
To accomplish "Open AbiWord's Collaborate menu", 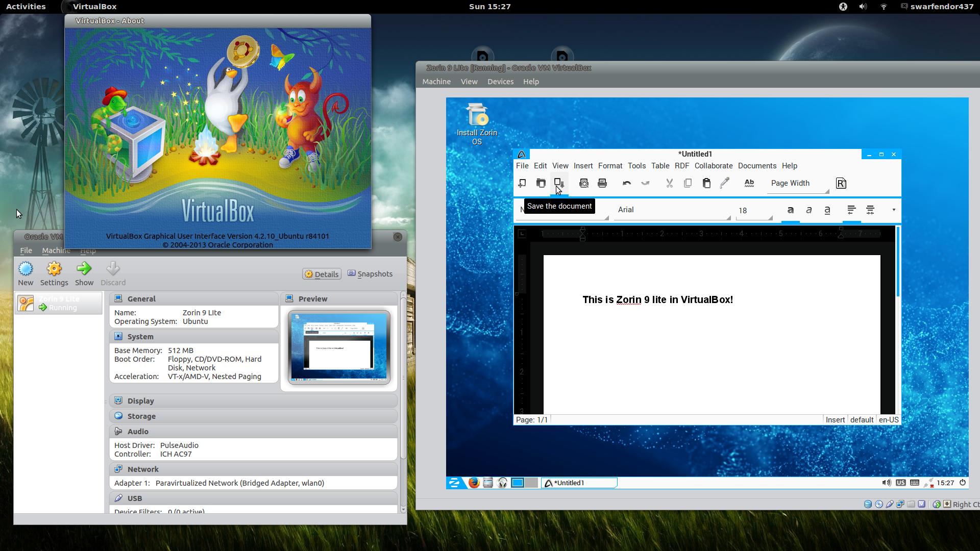I will point(713,166).
